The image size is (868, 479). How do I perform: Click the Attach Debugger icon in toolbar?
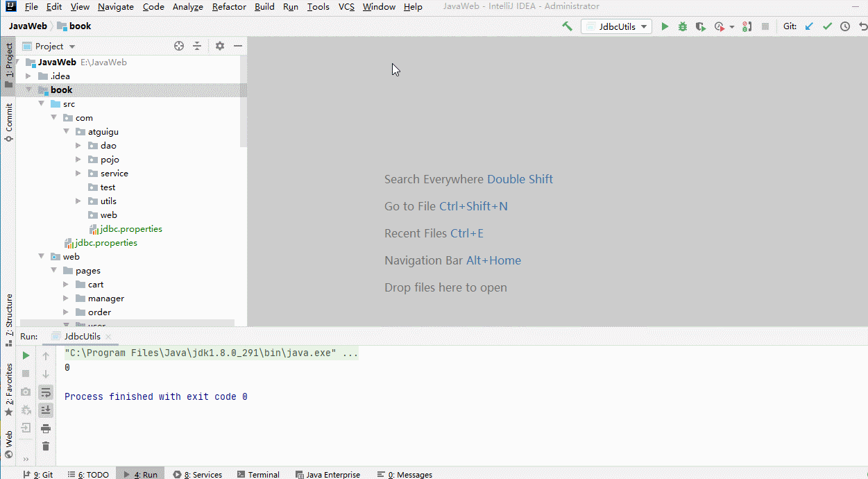[747, 26]
